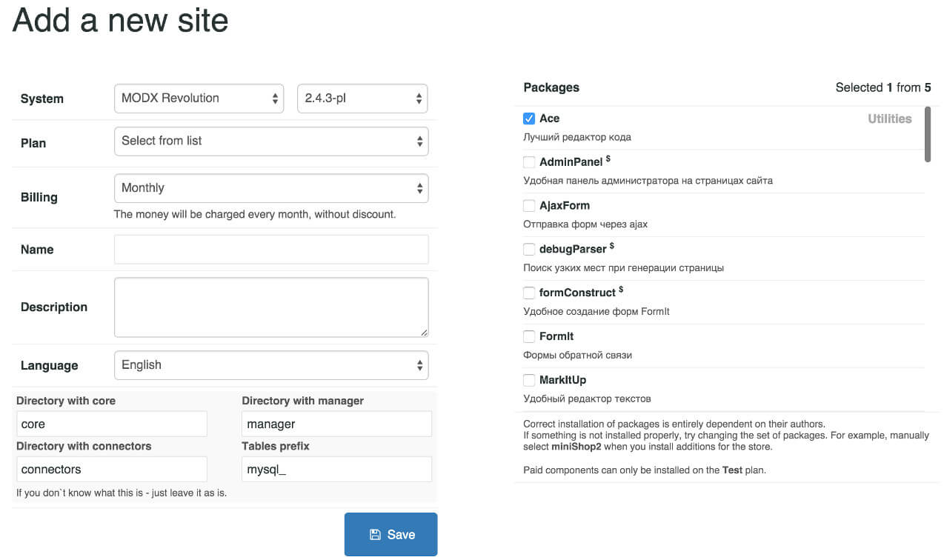Check the debugParser package

[529, 250]
